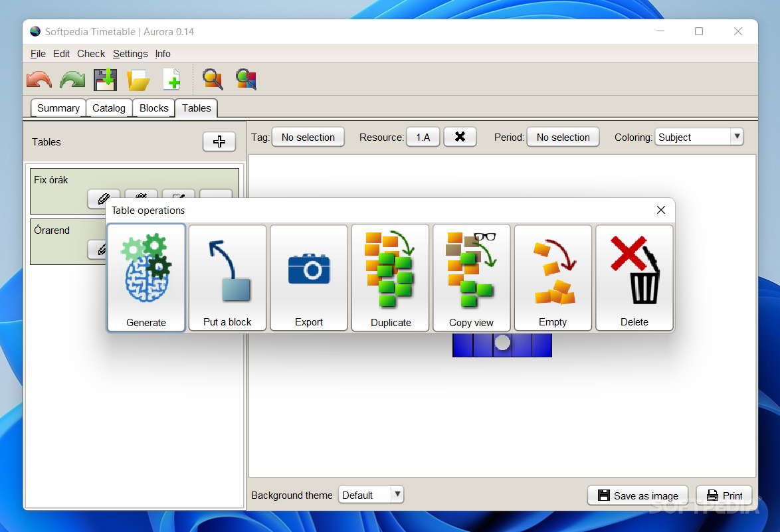
Task: Click the magnifying glass search icon
Action: (213, 80)
